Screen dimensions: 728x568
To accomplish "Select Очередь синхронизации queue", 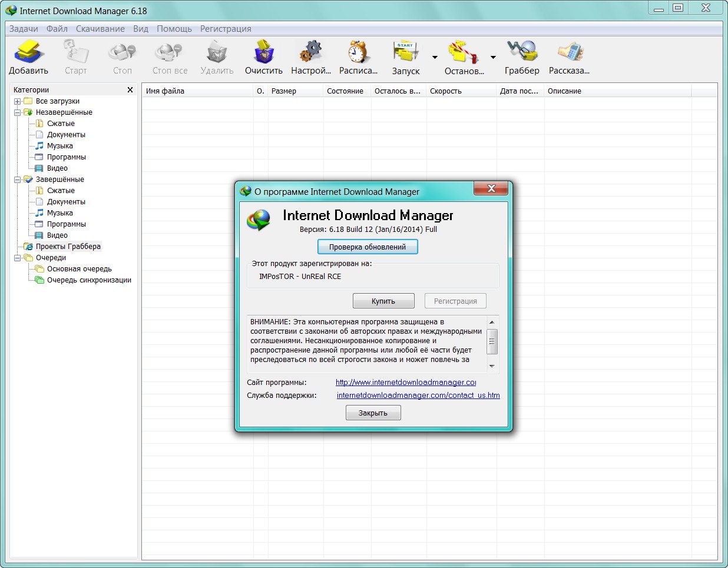I will (x=89, y=280).
